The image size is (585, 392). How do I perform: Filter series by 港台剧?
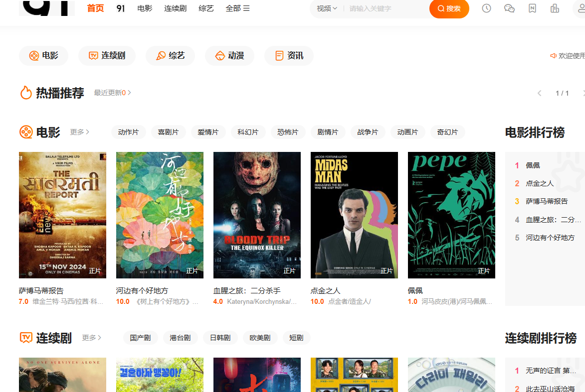[x=180, y=338]
